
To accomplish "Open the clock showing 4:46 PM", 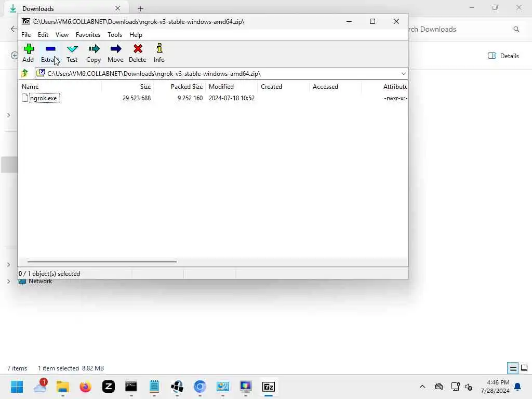I will coord(495,387).
